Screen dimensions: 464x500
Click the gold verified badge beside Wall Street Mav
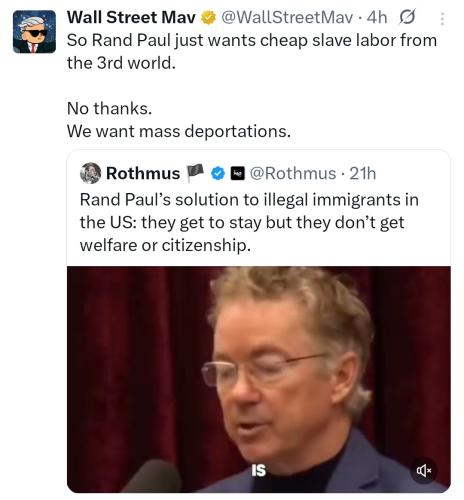(208, 17)
